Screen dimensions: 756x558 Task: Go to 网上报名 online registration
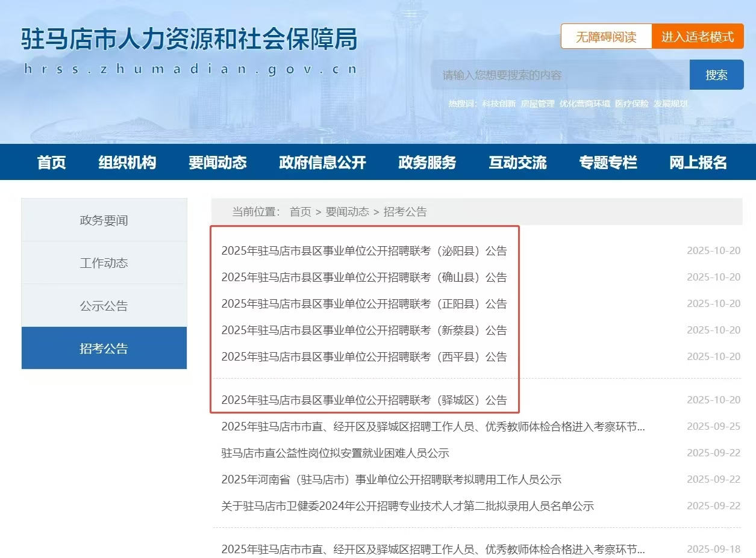(x=697, y=162)
